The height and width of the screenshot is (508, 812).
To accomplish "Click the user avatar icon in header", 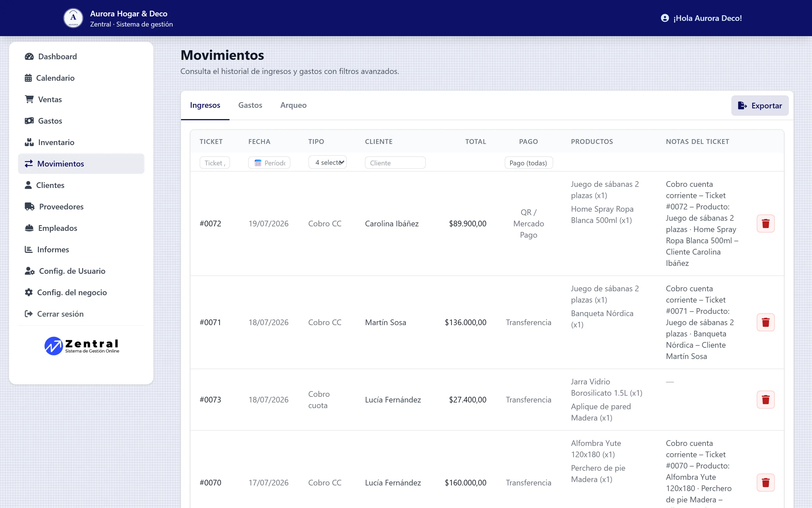I will point(665,18).
